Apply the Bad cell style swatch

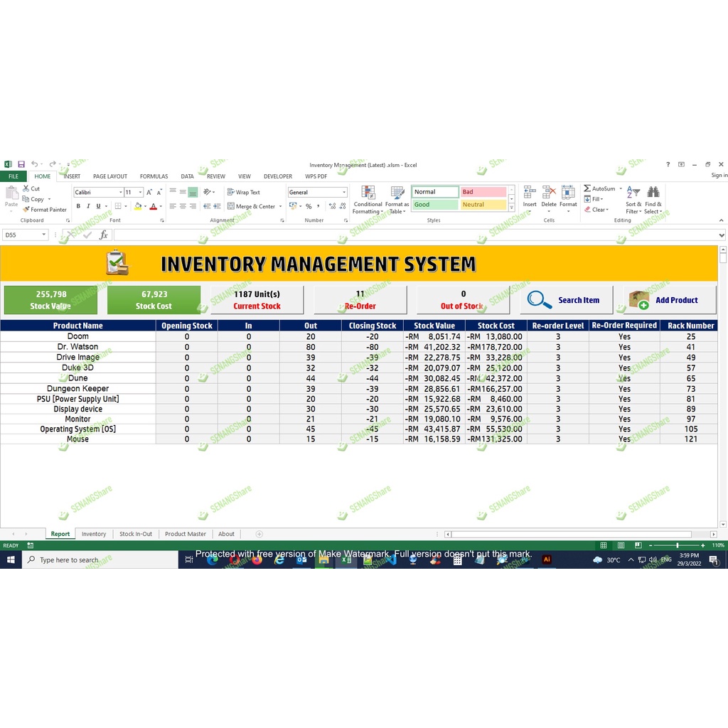(483, 192)
